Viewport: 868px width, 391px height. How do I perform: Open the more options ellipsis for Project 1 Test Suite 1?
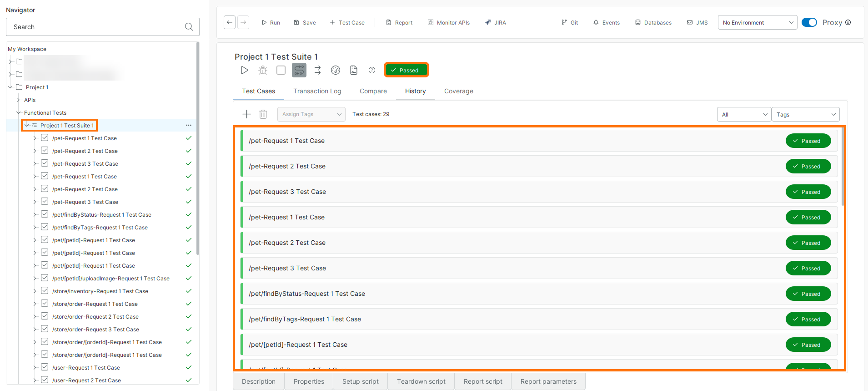tap(189, 125)
